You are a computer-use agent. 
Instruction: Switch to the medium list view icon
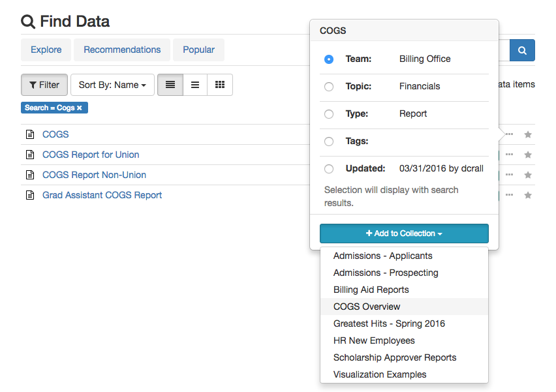[195, 85]
